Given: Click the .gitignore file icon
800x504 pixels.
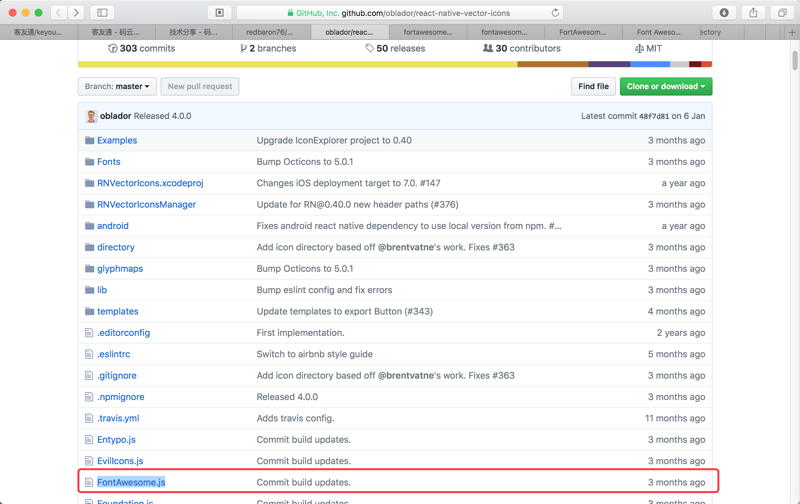Looking at the screenshot, I should (89, 376).
